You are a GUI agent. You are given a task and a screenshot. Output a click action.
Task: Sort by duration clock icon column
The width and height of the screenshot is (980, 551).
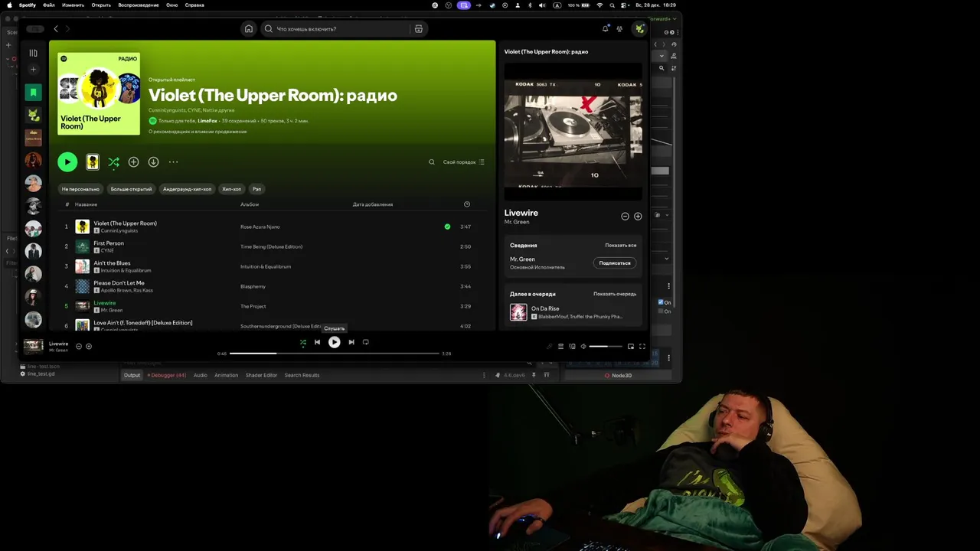click(x=467, y=204)
